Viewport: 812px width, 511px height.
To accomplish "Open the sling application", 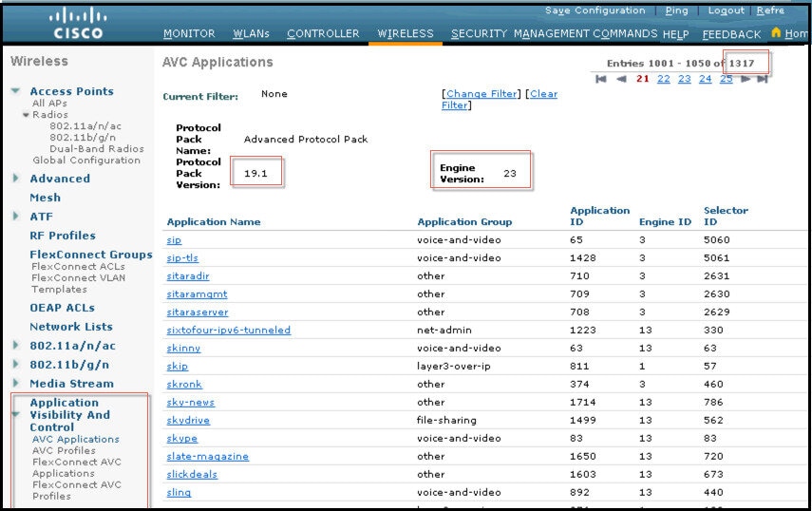I will pyautogui.click(x=179, y=492).
